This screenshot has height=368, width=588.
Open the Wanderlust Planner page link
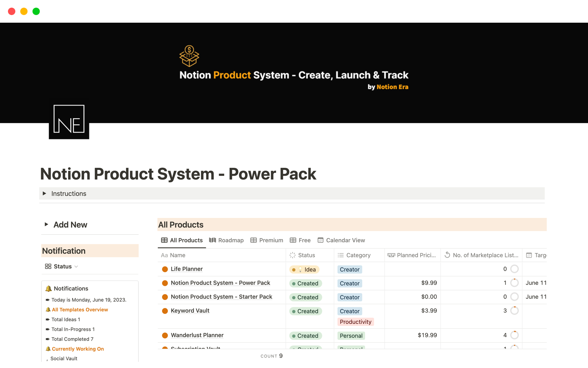(x=197, y=335)
